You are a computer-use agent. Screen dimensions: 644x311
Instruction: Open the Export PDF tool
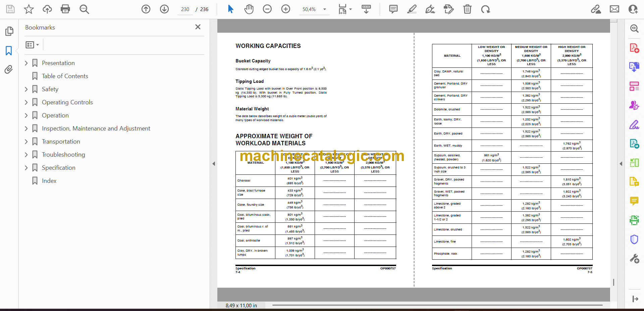point(634,67)
